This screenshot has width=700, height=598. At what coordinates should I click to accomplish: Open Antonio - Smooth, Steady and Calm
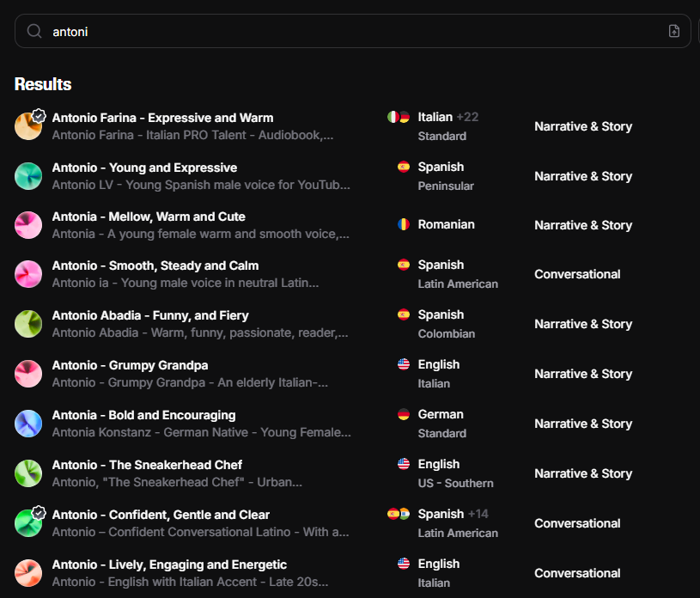point(155,265)
